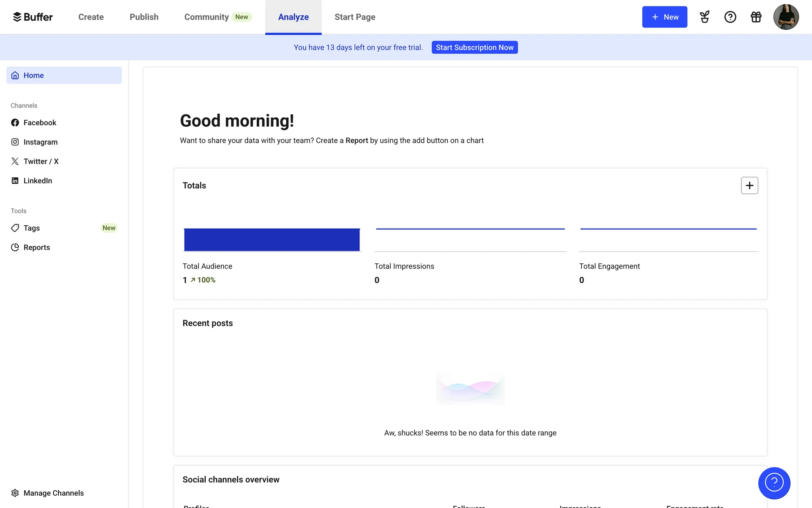Select the Instagram channel
812x508 pixels.
pyautogui.click(x=40, y=142)
